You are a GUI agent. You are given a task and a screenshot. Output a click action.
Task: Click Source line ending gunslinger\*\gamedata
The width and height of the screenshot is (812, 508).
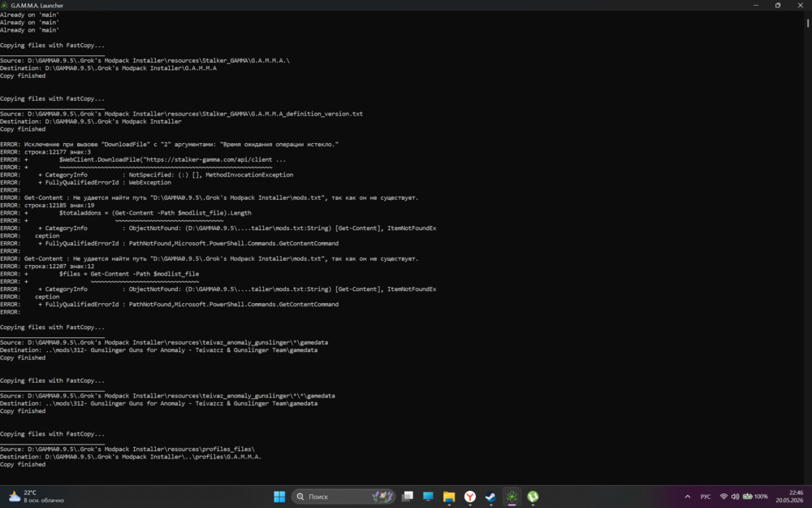pyautogui.click(x=164, y=343)
